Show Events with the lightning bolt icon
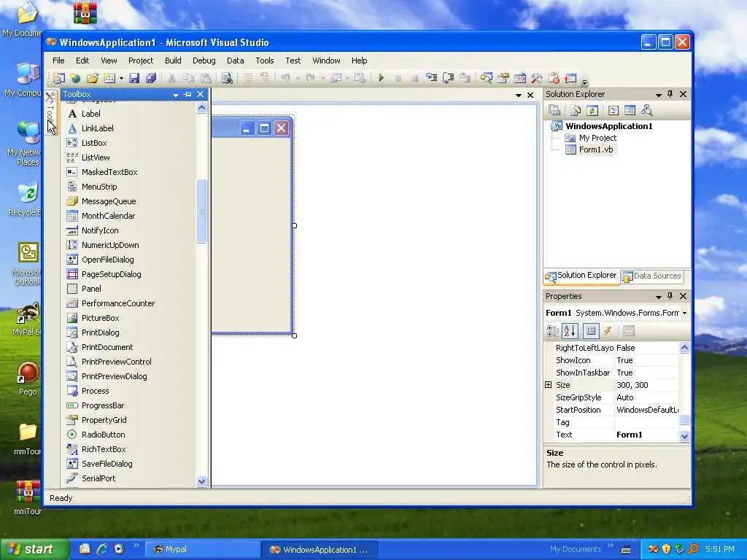 click(x=608, y=331)
